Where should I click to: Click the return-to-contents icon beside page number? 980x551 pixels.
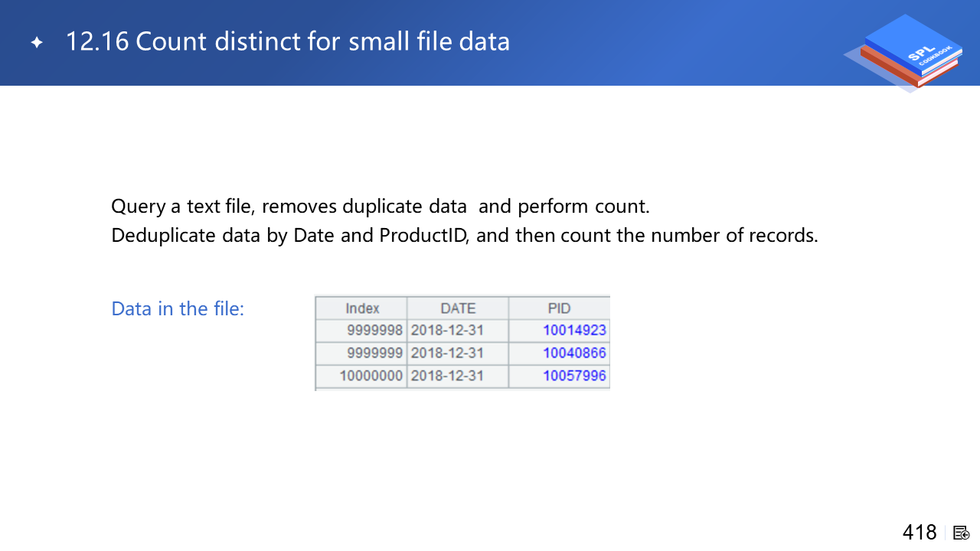[962, 533]
